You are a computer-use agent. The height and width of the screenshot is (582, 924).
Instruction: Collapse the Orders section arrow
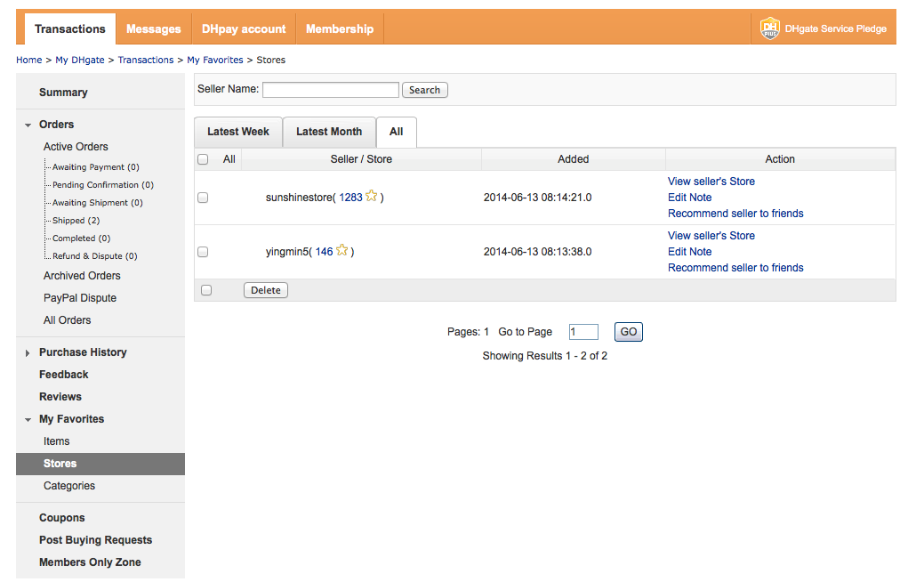pyautogui.click(x=28, y=125)
